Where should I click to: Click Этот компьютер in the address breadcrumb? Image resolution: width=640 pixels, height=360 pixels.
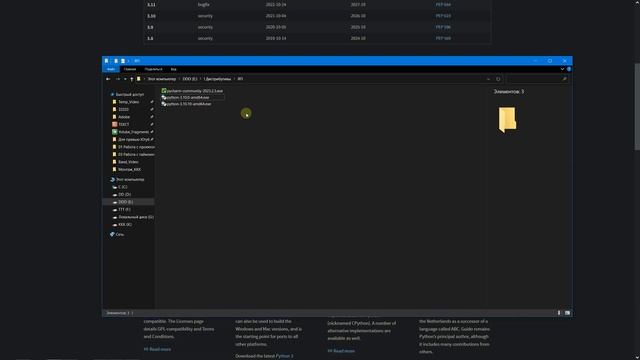162,79
